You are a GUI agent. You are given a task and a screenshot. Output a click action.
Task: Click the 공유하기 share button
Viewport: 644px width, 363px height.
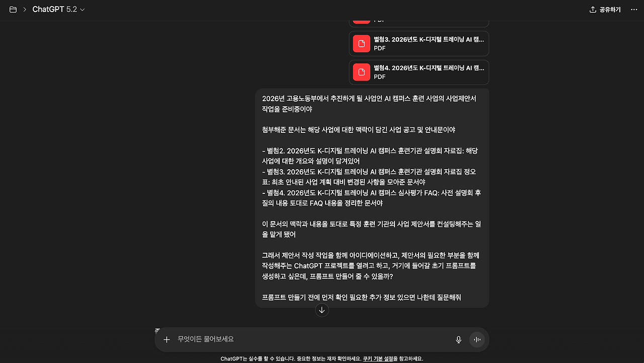[x=605, y=10]
